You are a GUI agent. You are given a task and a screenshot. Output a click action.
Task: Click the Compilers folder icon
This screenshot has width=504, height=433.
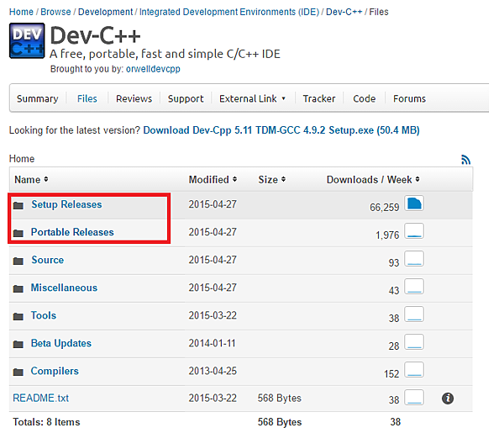[x=18, y=372]
